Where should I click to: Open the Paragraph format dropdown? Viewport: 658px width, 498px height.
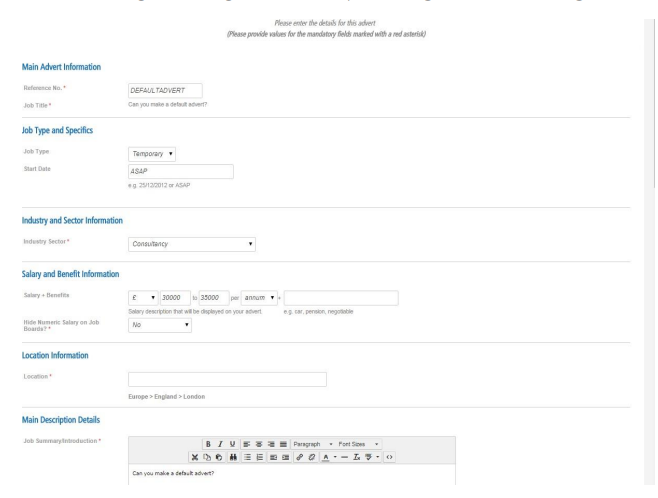tap(313, 444)
